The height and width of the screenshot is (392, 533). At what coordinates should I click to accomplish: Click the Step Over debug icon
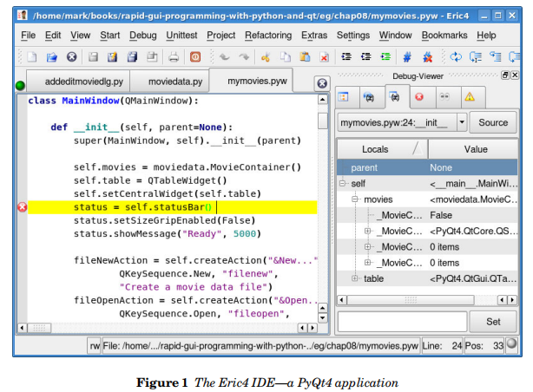[496, 56]
